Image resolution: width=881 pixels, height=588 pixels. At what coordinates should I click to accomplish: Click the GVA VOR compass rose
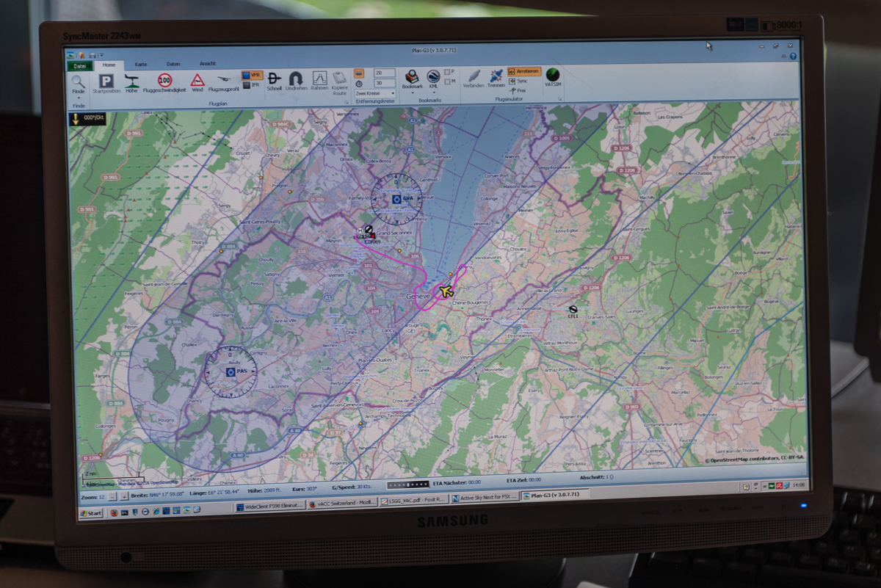click(x=396, y=199)
